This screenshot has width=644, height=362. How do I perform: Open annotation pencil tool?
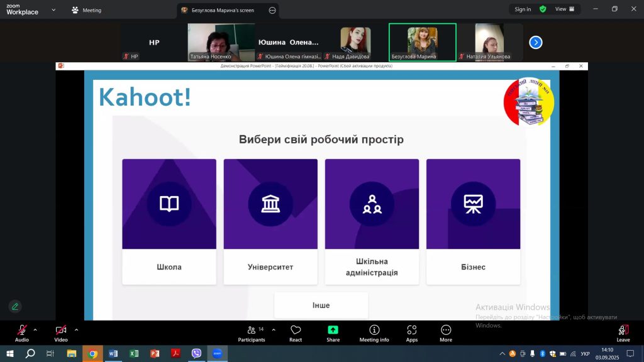click(15, 307)
